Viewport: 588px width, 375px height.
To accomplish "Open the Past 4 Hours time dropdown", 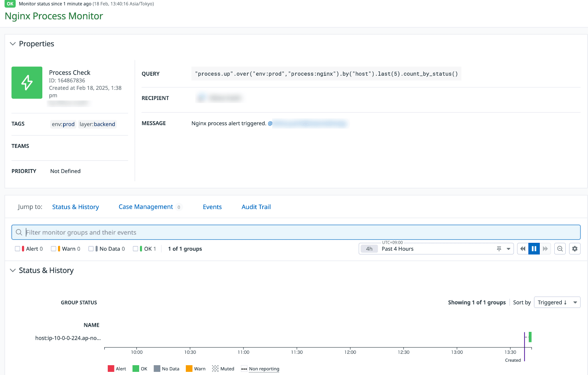I will [508, 249].
